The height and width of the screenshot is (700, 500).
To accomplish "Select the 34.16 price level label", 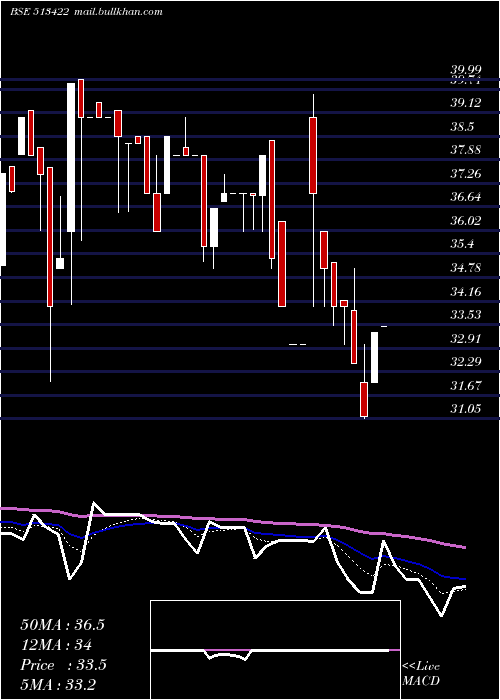I will (466, 292).
